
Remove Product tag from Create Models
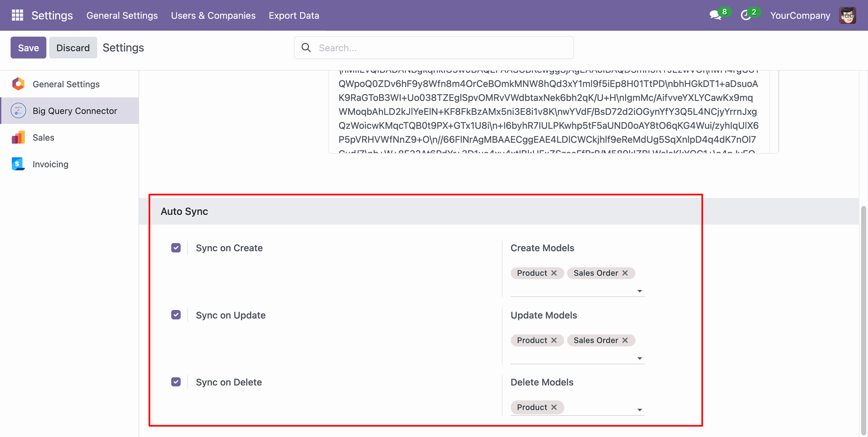point(554,273)
